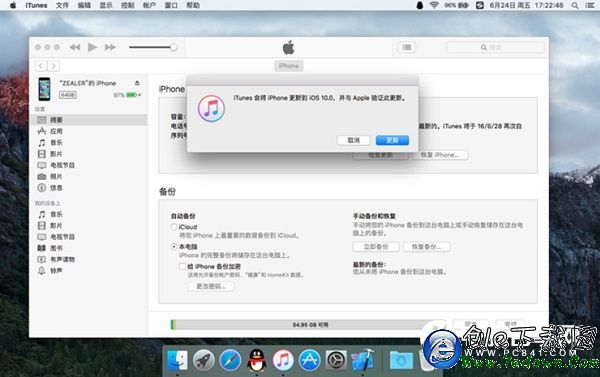This screenshot has width=600, height=377.
Task: Open iTunes from the Dock
Action: pyautogui.click(x=283, y=361)
